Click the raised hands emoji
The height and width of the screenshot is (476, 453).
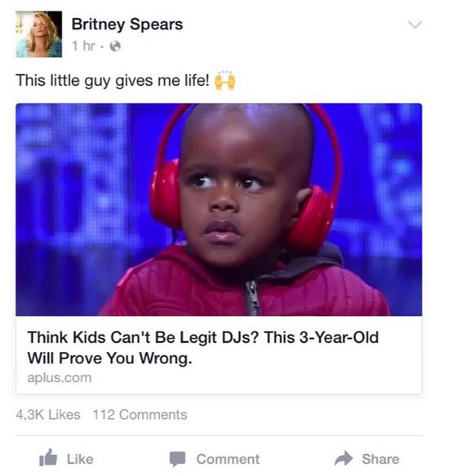click(224, 81)
